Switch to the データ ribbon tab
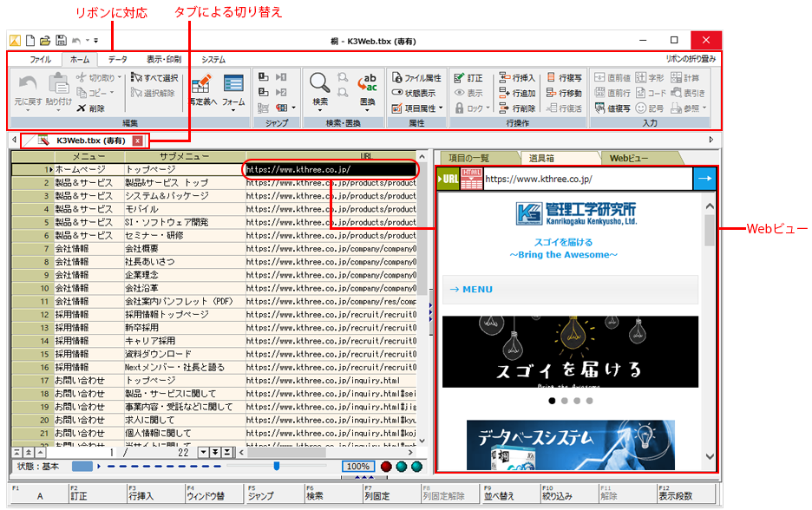812x510 pixels. point(117,59)
